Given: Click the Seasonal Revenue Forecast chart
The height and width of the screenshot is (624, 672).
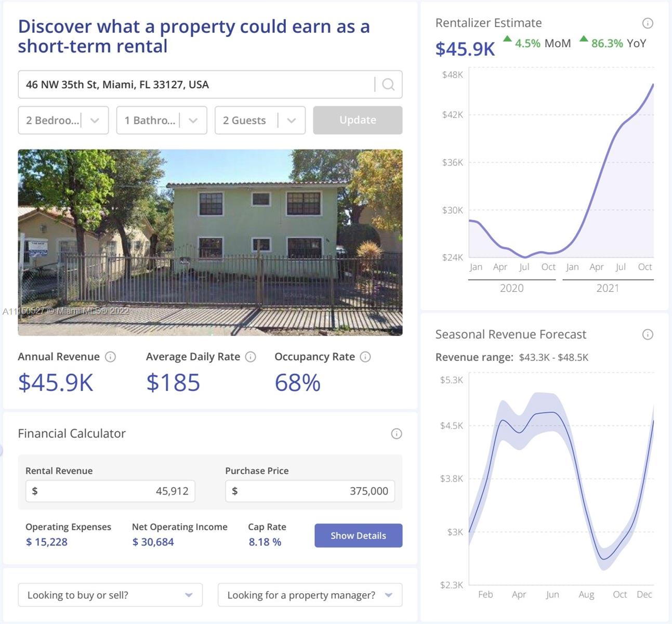Looking at the screenshot, I should click(x=561, y=484).
